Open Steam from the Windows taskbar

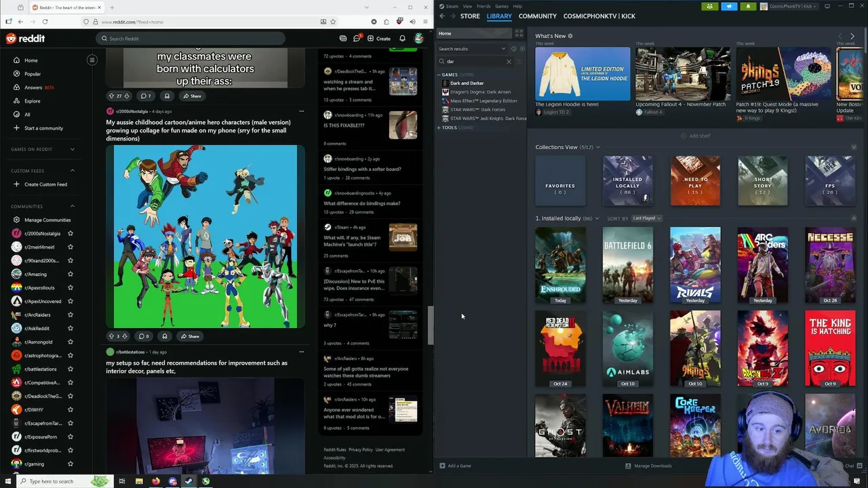[189, 481]
